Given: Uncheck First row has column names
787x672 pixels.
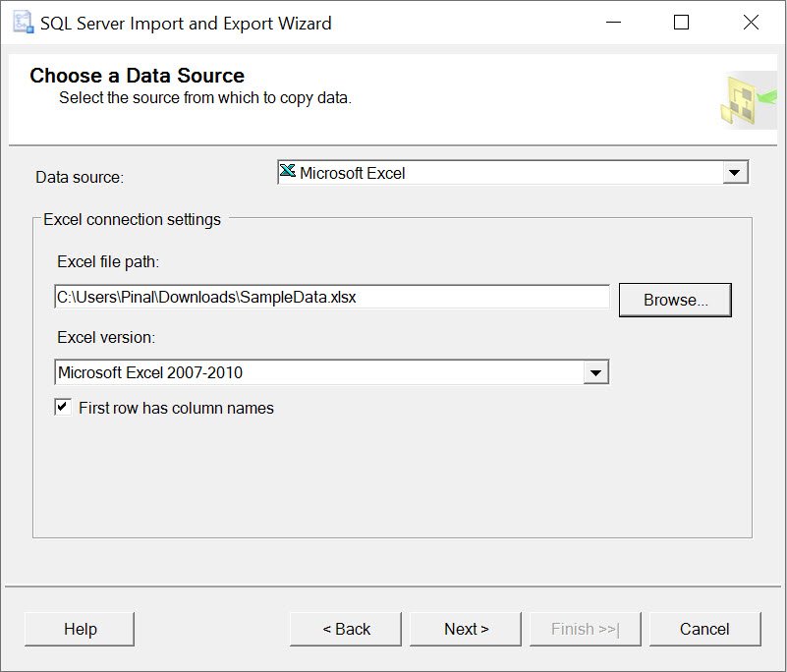Looking at the screenshot, I should pyautogui.click(x=63, y=407).
